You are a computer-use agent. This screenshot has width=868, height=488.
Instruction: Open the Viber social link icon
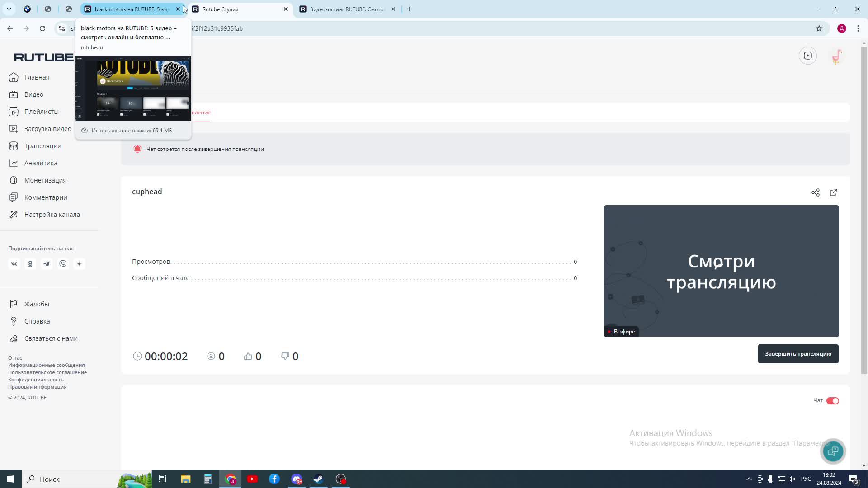pos(63,264)
